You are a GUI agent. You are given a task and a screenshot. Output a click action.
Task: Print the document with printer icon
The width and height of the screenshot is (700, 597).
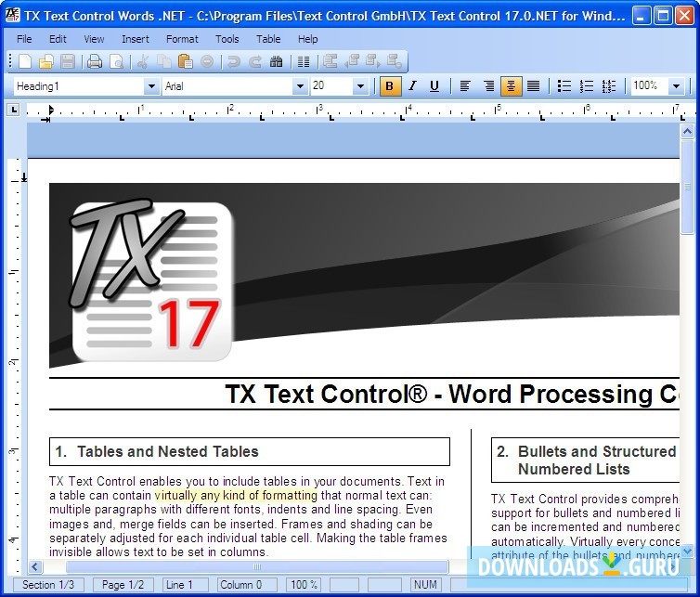[x=95, y=61]
